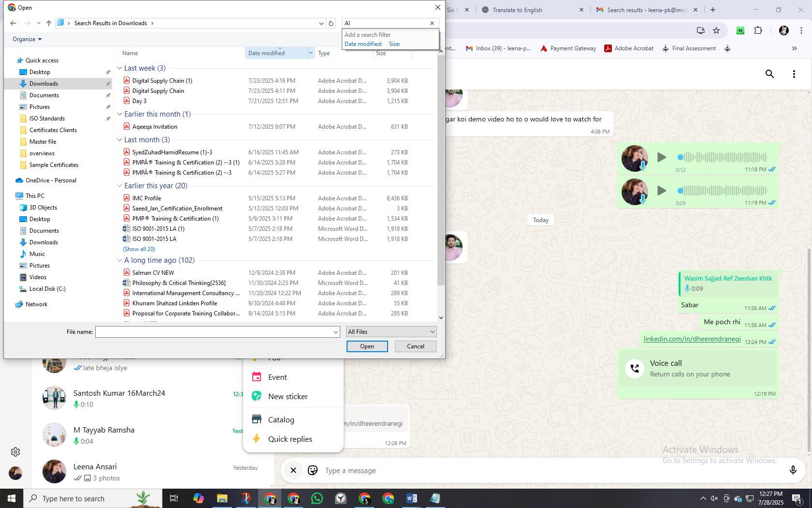Choose Event from the attach menu
Viewport: 812px width, 508px height.
point(293,377)
